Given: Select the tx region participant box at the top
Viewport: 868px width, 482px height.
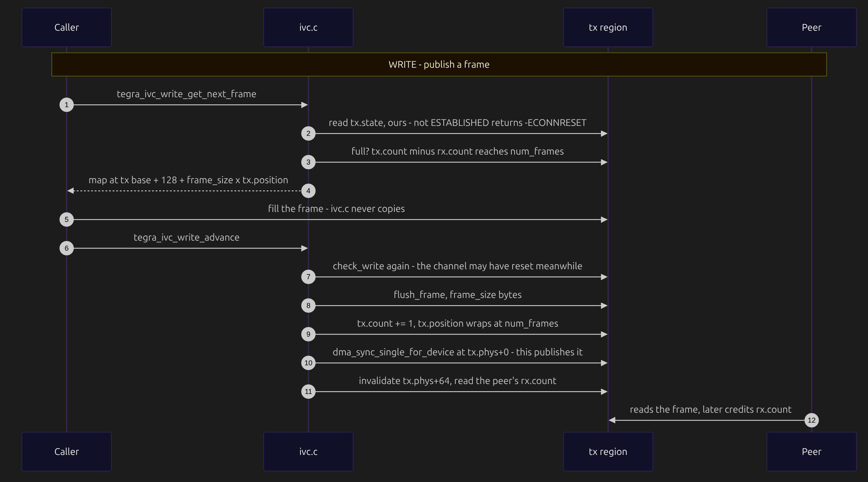Looking at the screenshot, I should tap(608, 27).
